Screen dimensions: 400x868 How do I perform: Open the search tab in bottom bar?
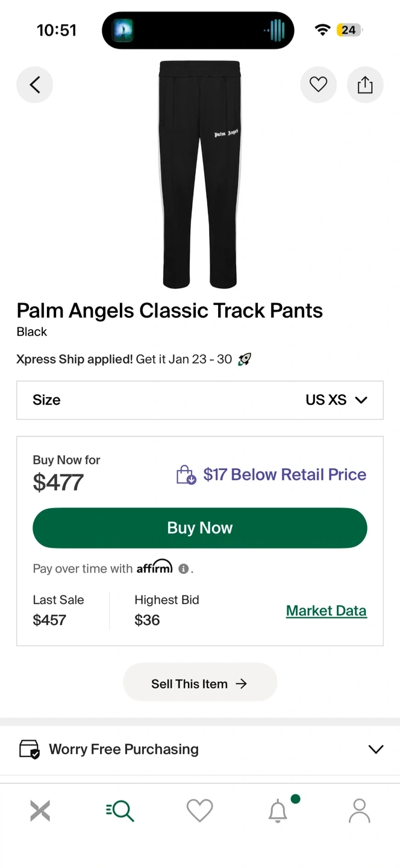click(120, 811)
